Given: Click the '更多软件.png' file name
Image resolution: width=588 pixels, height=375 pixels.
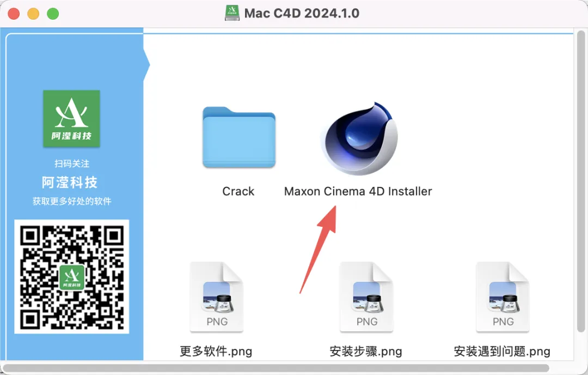Looking at the screenshot, I should [x=216, y=352].
